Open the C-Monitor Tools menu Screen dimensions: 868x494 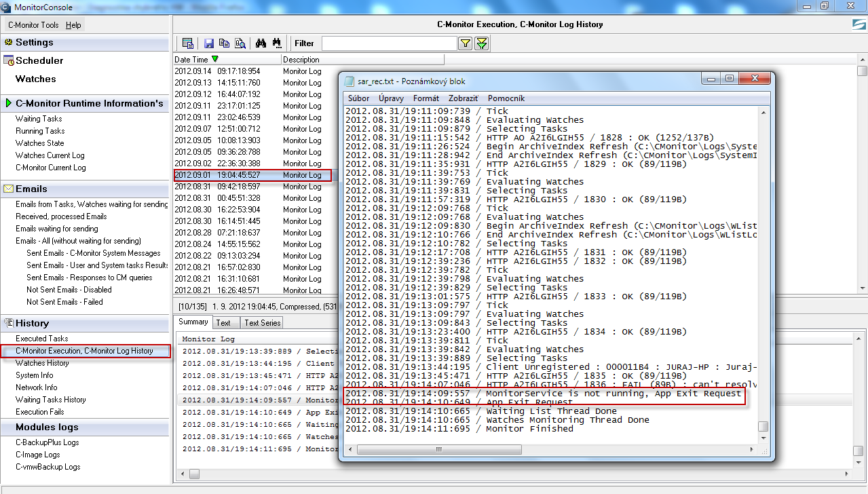33,25
